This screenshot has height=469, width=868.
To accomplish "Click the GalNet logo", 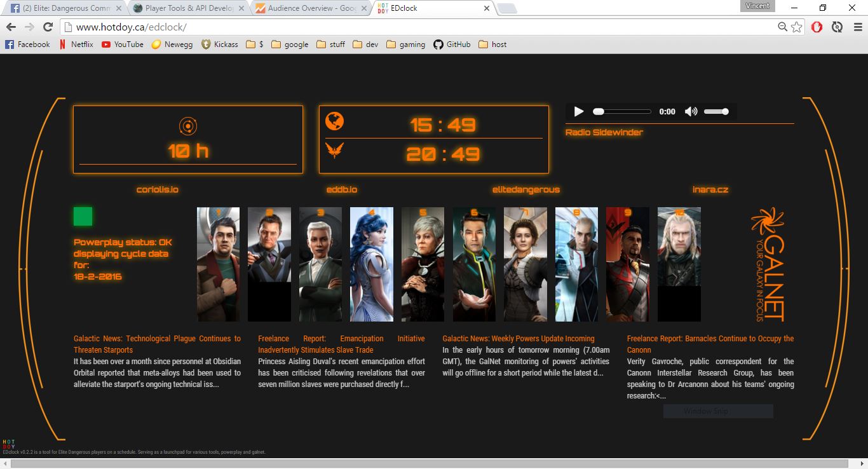I will [768, 264].
